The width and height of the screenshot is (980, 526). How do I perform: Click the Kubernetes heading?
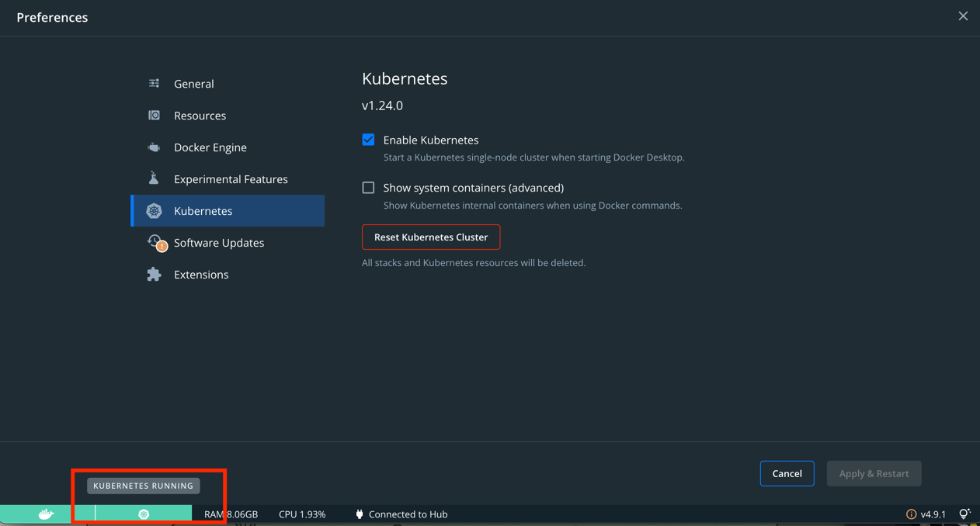coord(405,78)
